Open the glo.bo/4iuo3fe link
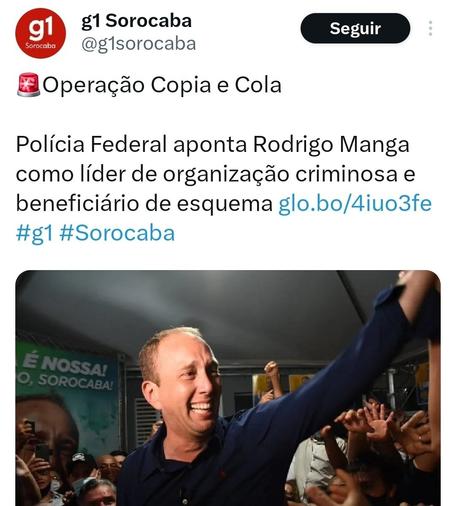 (355, 203)
